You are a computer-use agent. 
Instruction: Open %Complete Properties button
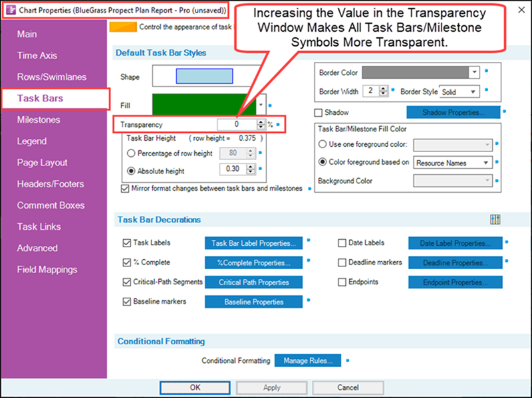click(253, 262)
